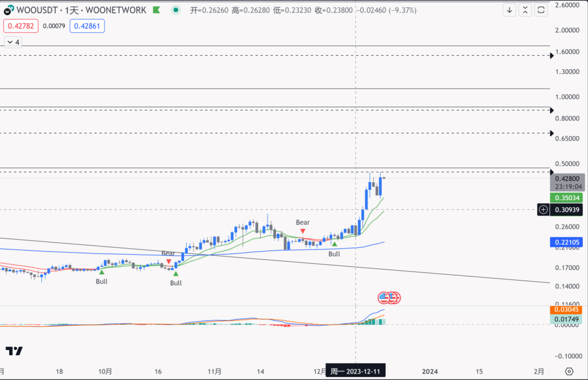Click the WOO symbol logo icon
588x380 pixels.
(9, 10)
